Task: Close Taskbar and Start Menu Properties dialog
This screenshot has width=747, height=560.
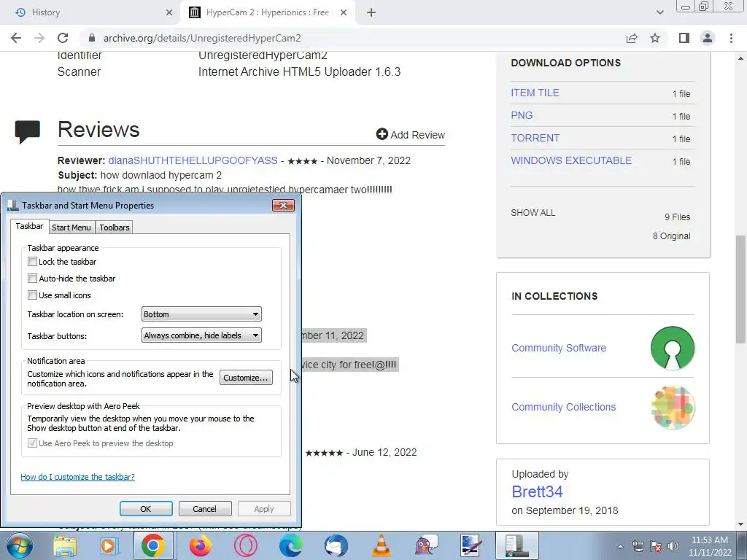Action: (284, 205)
